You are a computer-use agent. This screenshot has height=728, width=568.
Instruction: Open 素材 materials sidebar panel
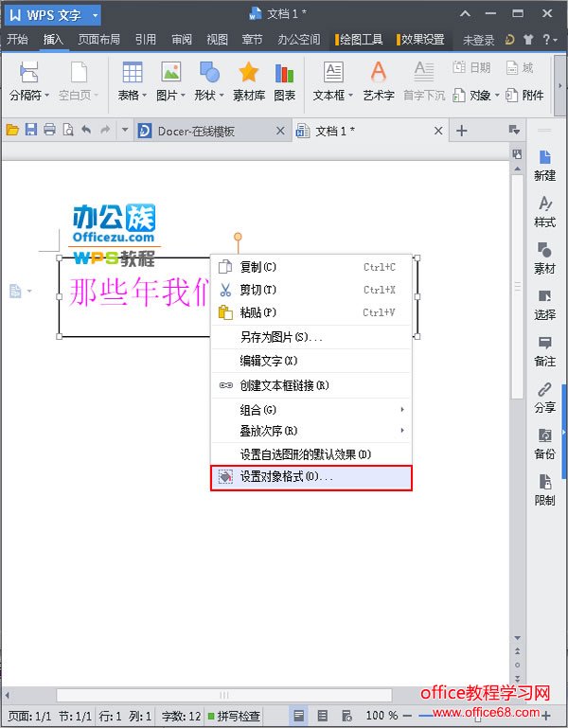click(544, 258)
